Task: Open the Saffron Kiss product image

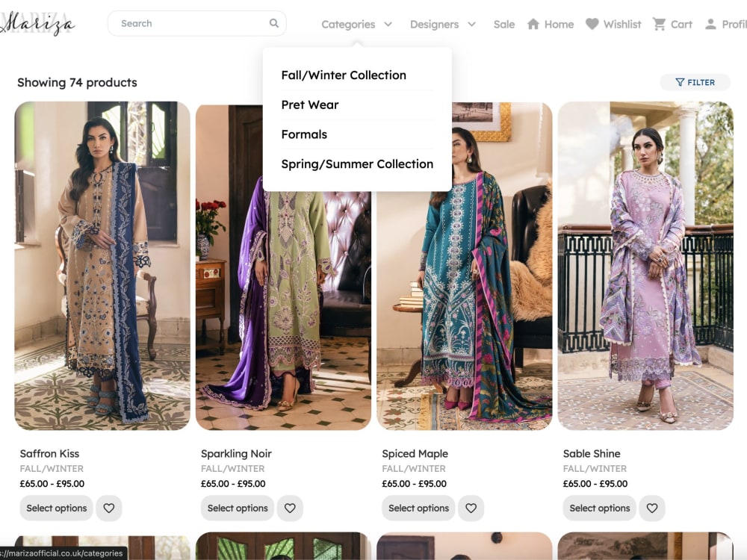Action: (x=102, y=266)
